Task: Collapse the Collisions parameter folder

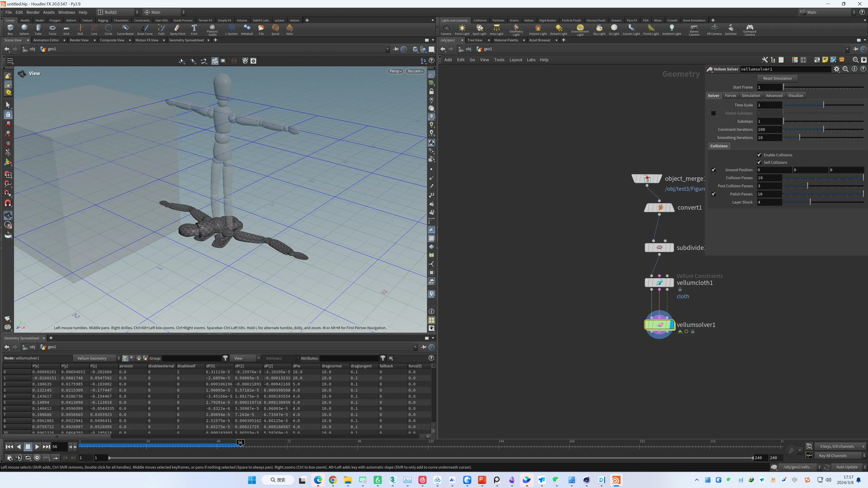Action: click(x=719, y=146)
